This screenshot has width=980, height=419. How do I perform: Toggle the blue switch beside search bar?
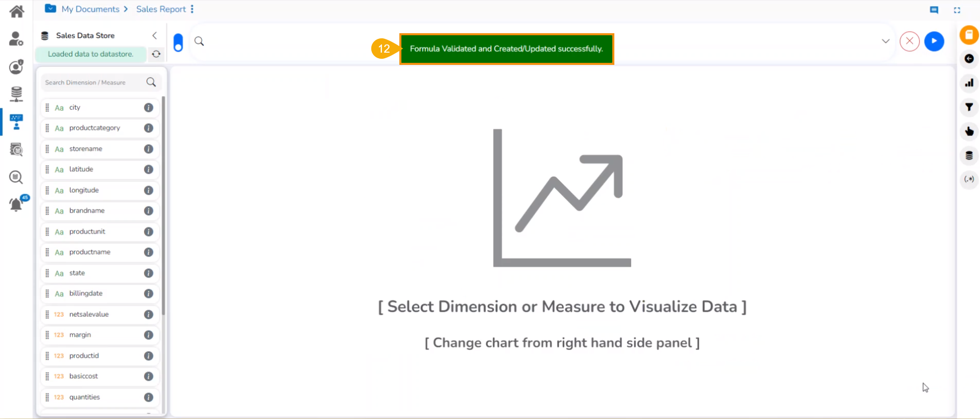click(x=178, y=42)
